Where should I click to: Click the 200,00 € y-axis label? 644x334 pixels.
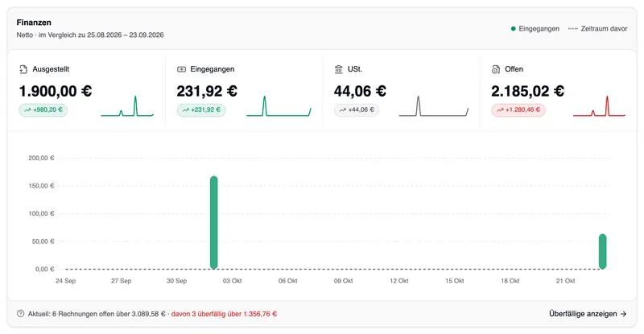point(41,158)
